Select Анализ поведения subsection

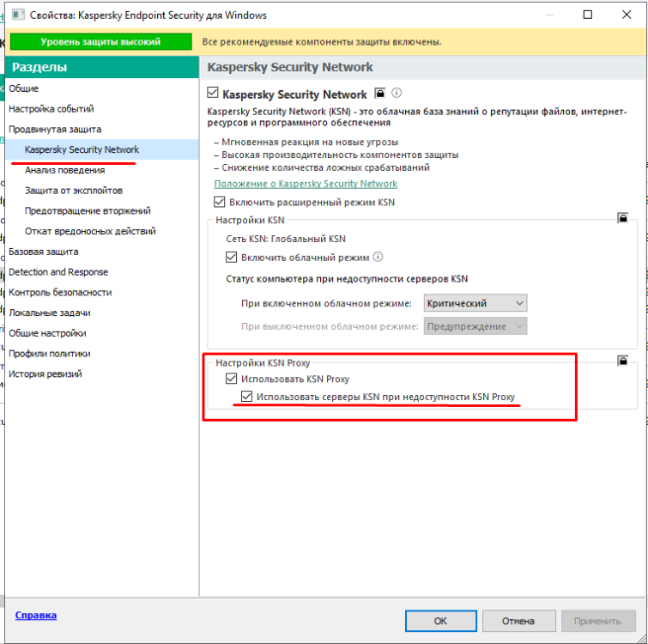tap(101, 170)
